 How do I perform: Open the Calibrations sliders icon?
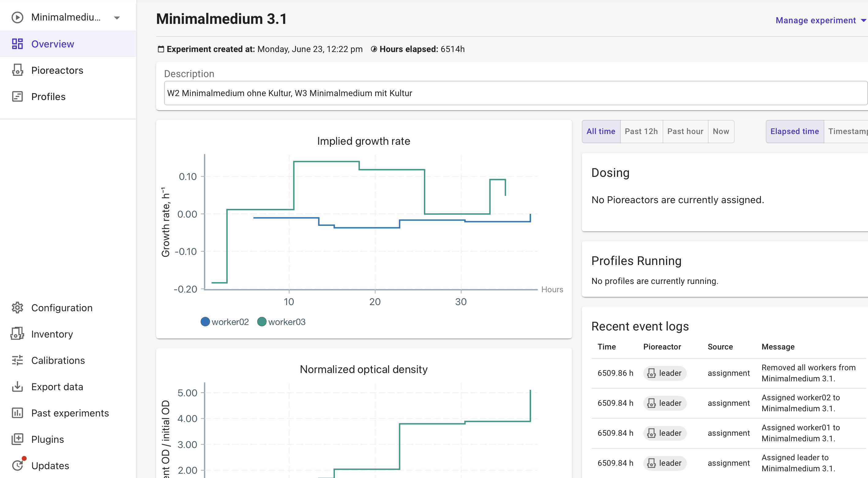click(x=17, y=360)
